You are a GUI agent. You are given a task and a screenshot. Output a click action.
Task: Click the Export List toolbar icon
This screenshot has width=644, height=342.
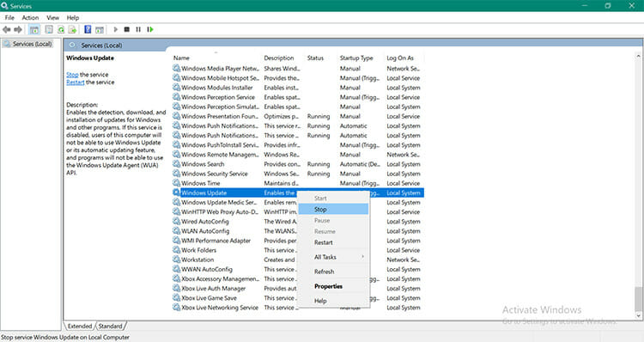[x=72, y=29]
